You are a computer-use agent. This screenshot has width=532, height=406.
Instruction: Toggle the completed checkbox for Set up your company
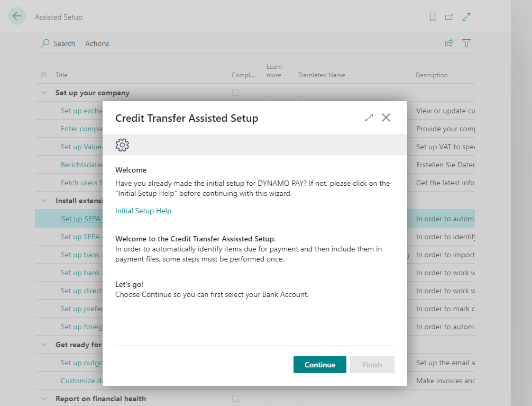[235, 92]
